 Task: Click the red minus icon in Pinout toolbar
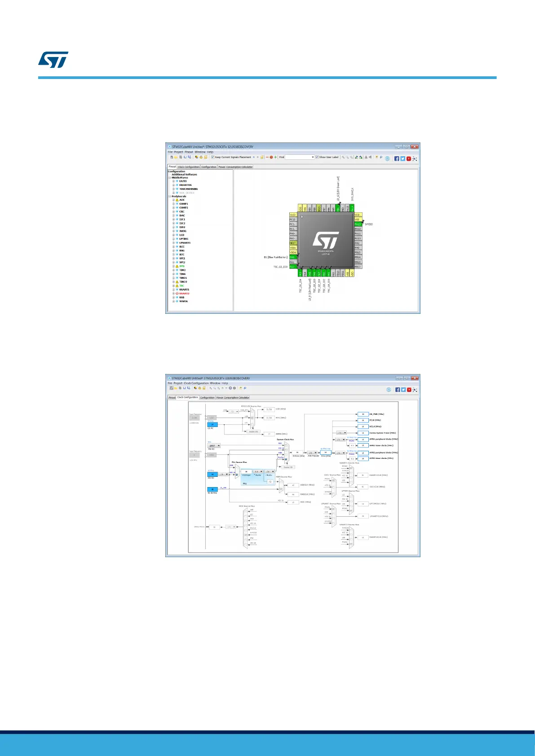click(267, 158)
